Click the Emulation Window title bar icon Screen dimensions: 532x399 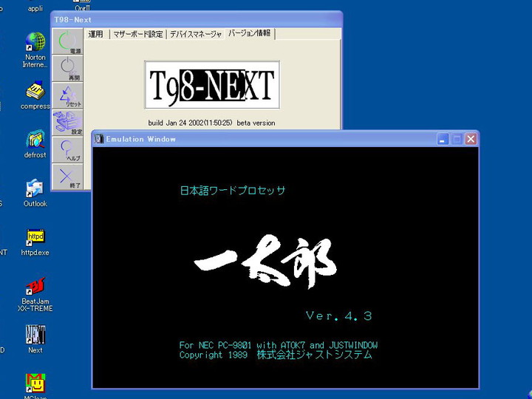(x=99, y=139)
